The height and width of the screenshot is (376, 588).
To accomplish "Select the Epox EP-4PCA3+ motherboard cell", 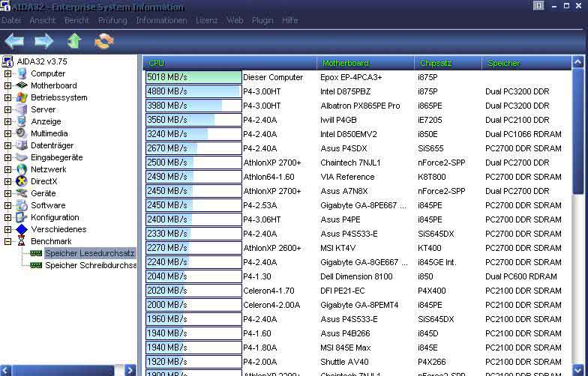I will (x=351, y=78).
